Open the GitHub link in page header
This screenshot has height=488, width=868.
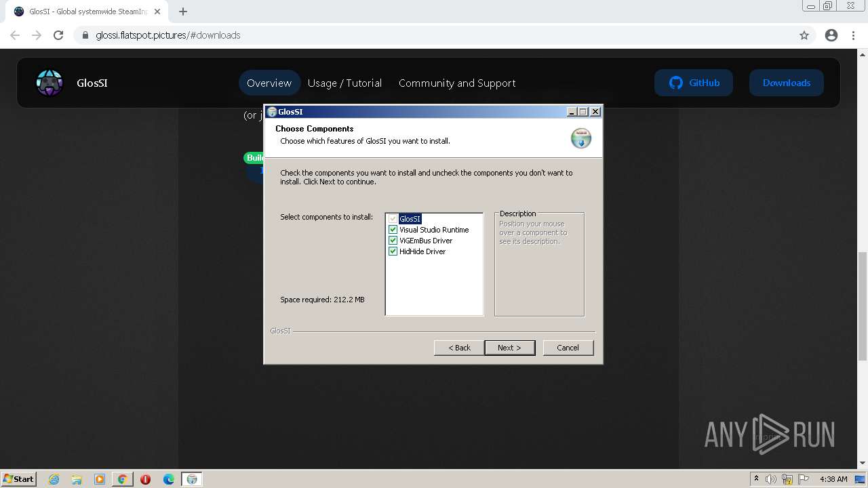(694, 83)
